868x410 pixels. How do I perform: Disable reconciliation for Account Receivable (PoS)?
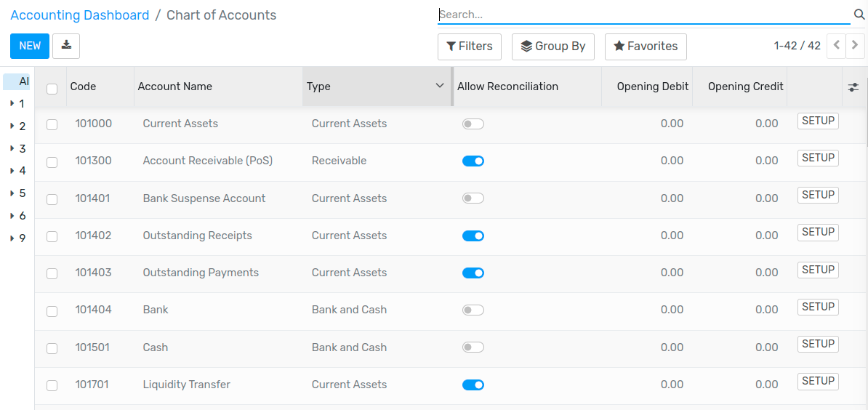pyautogui.click(x=473, y=161)
